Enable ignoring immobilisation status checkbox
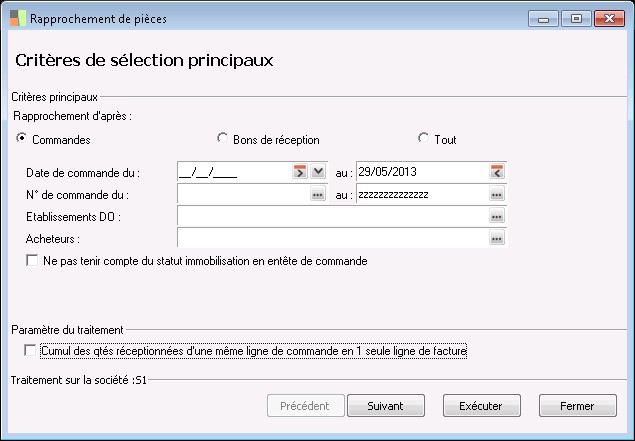The image size is (635, 441). (33, 261)
